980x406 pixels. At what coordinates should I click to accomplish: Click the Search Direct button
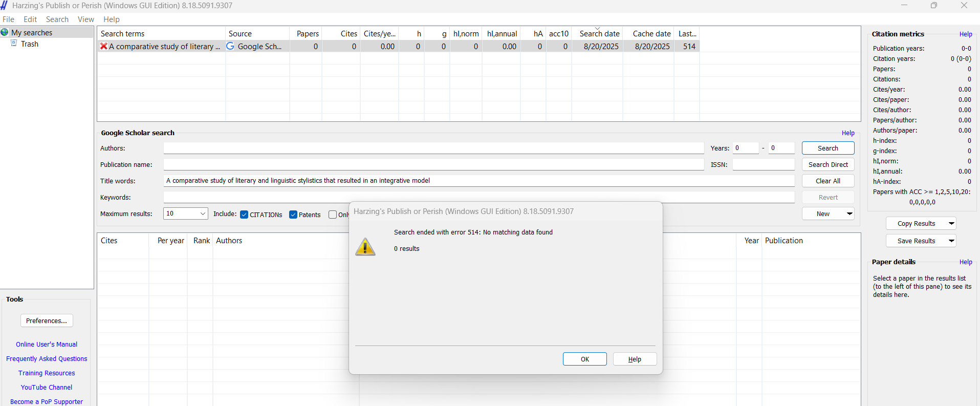[x=828, y=164]
